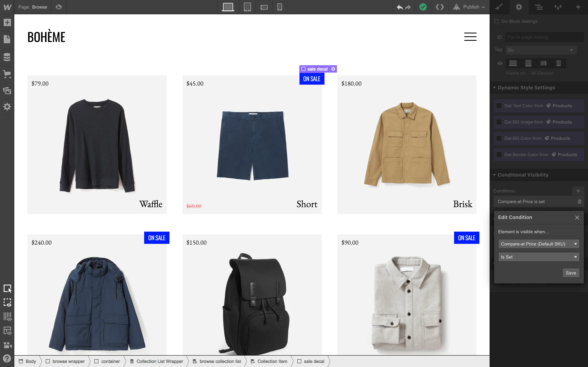588x367 pixels.
Task: Close the Edit Condition dialog
Action: tap(577, 218)
